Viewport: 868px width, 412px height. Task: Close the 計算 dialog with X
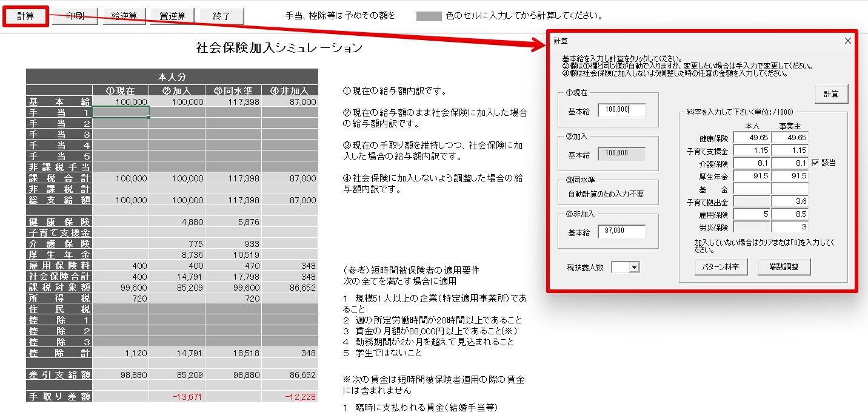pyautogui.click(x=847, y=41)
